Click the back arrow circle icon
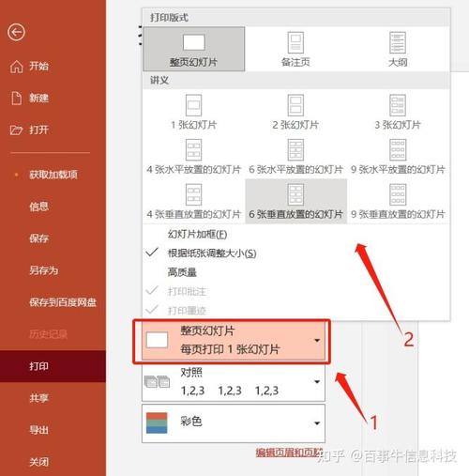Viewport: 469px width, 476px height. [16, 32]
